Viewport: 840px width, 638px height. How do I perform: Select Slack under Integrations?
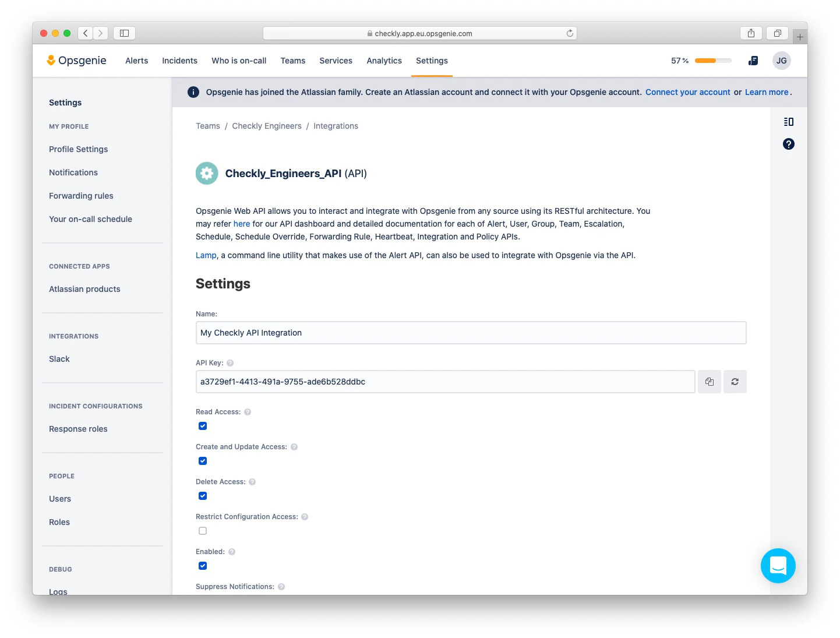tap(59, 359)
